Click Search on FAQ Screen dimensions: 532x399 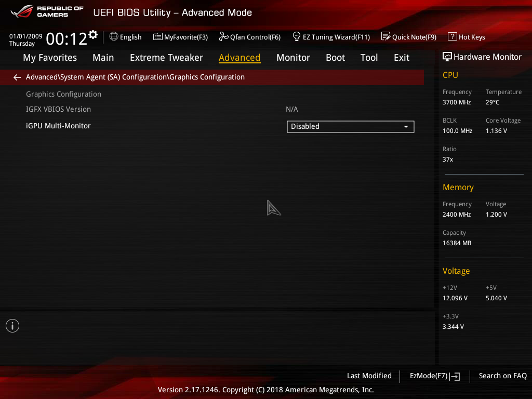click(502, 376)
